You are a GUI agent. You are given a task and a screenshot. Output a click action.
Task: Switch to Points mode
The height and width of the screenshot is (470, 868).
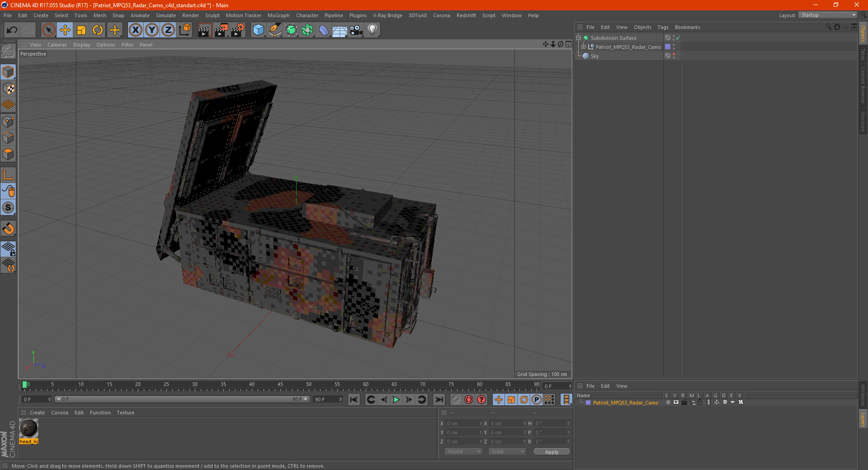pos(8,122)
